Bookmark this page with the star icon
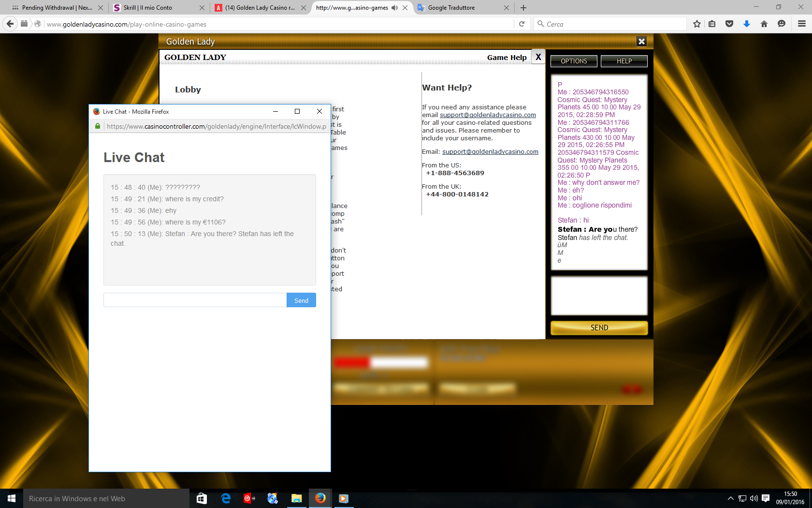 point(696,24)
